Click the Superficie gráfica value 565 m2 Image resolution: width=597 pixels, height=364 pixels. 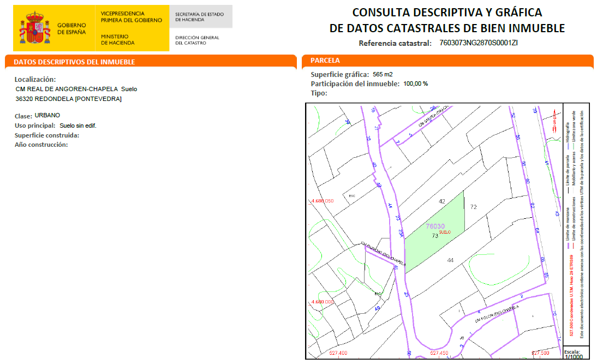pos(383,74)
